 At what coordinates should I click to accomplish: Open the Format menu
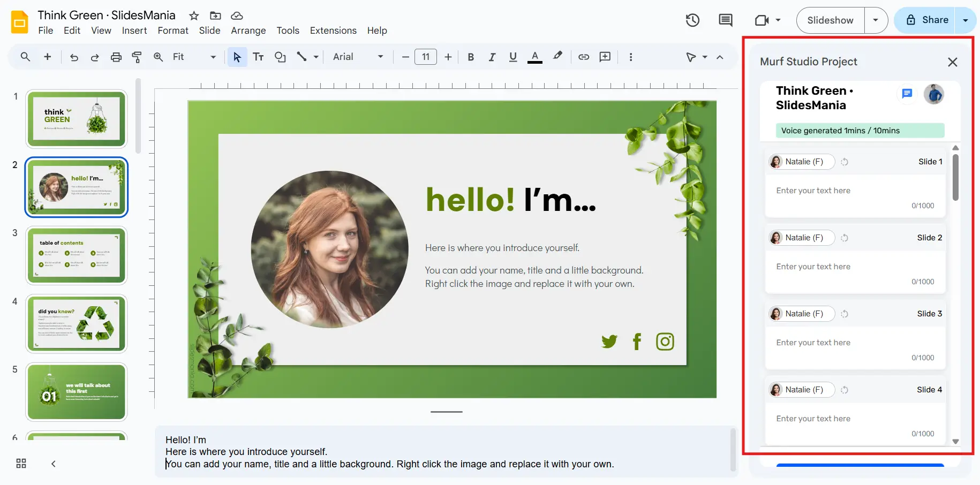(x=173, y=31)
